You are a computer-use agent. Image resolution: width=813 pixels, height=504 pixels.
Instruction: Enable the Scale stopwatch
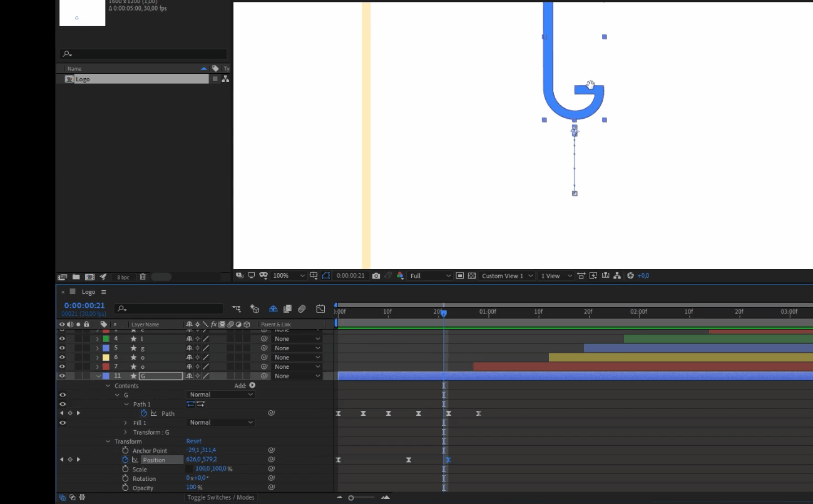[x=125, y=469]
